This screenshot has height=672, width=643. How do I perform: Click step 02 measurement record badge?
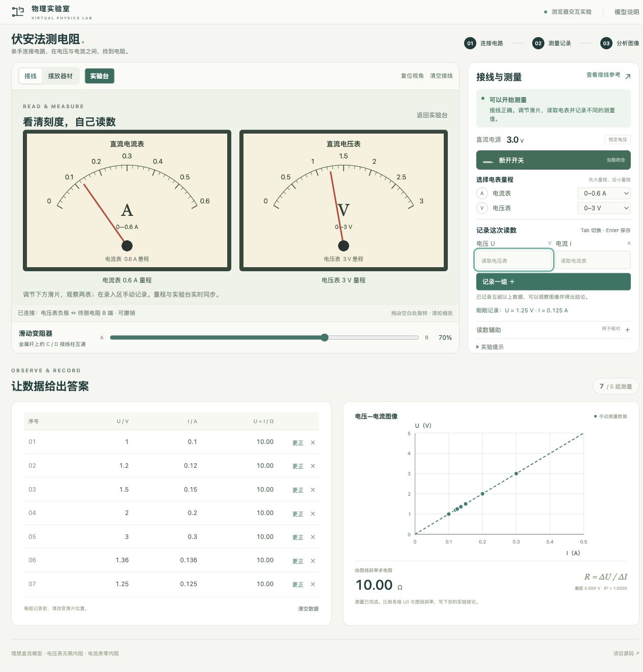click(x=538, y=43)
